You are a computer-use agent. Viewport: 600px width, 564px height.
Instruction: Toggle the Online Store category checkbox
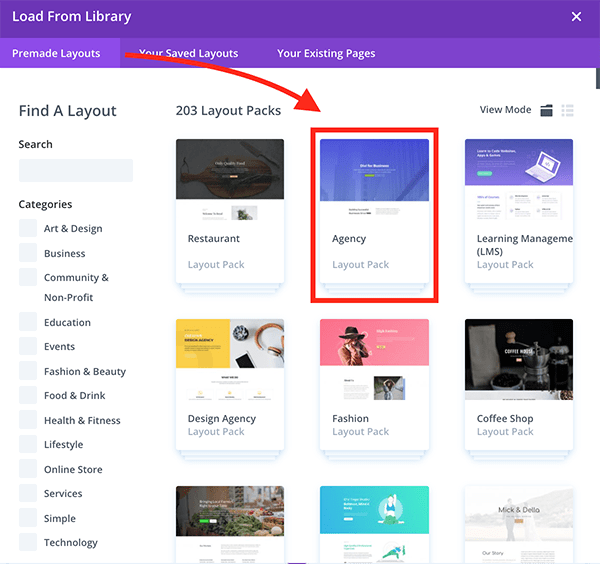(x=28, y=469)
